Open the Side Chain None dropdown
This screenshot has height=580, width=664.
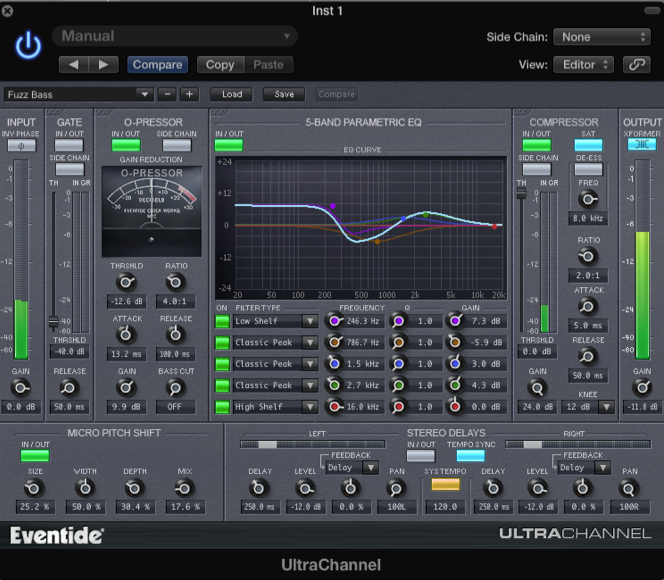pyautogui.click(x=601, y=37)
